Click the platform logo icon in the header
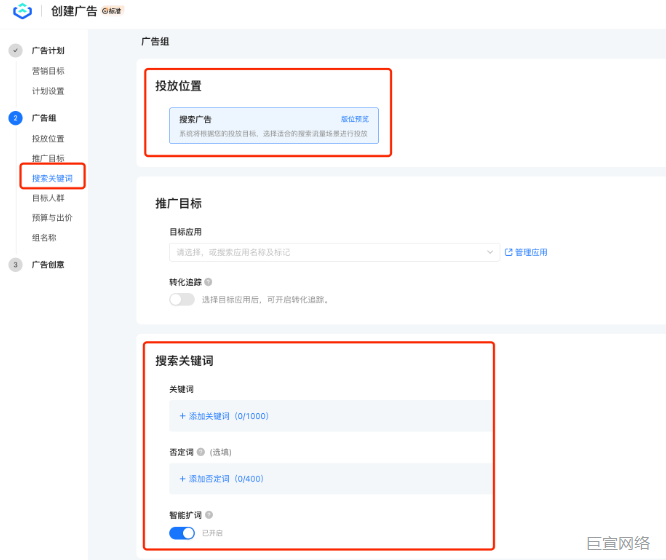 coord(23,11)
